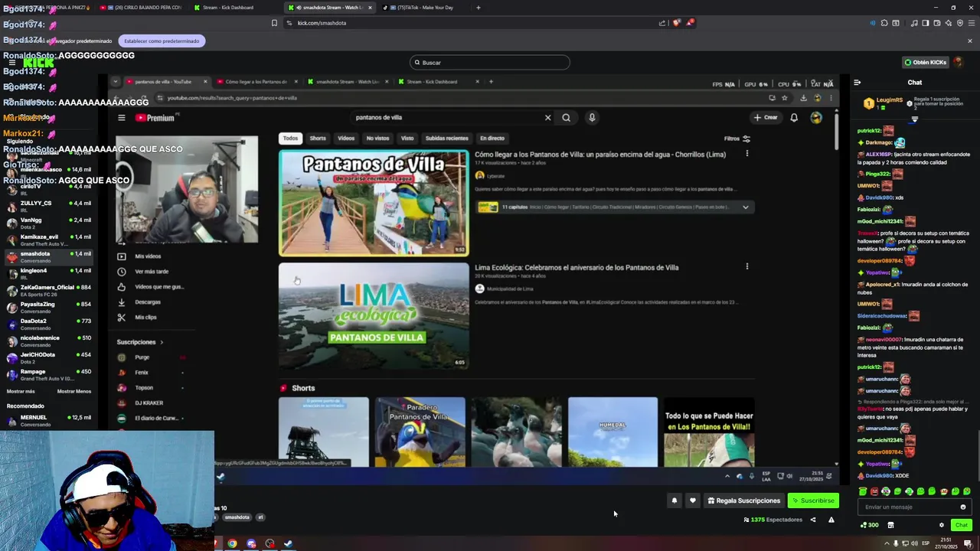This screenshot has width=980, height=551.
Task: Click the share stream icon
Action: (x=813, y=520)
